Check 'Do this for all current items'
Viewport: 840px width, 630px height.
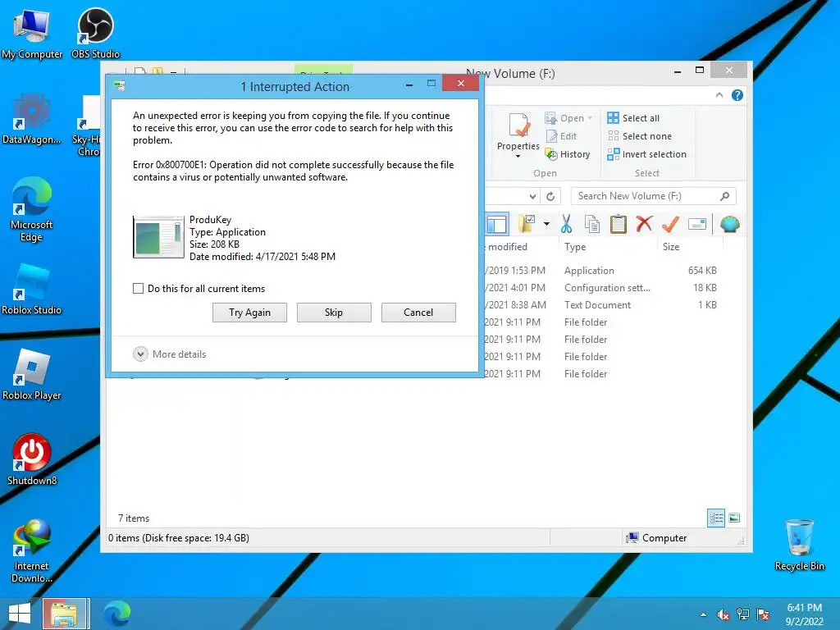138,288
